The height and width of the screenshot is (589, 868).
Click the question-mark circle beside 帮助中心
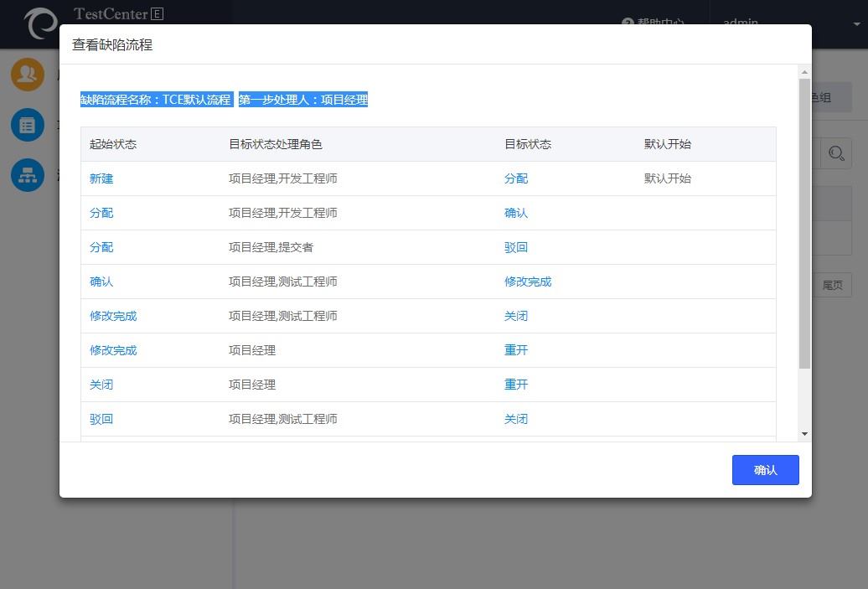click(628, 23)
